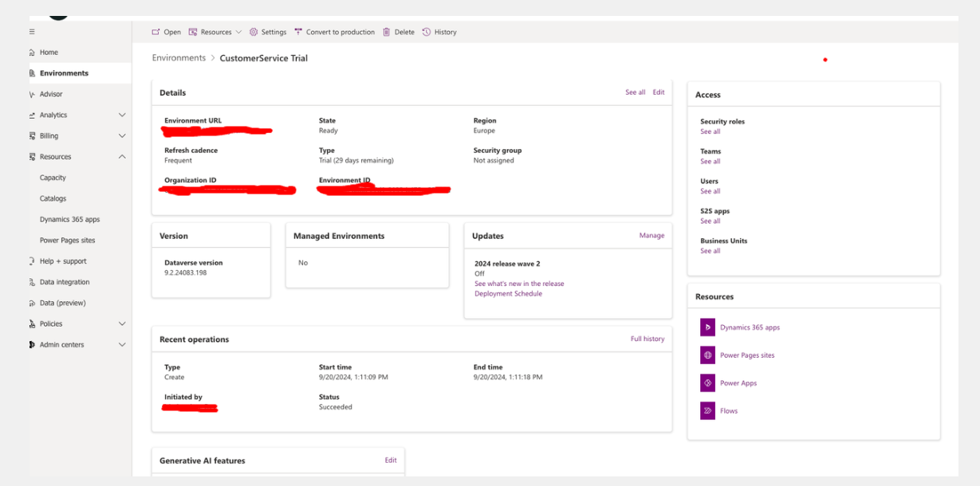Image resolution: width=980 pixels, height=486 pixels.
Task: Click the Admin centers icon
Action: tap(32, 345)
